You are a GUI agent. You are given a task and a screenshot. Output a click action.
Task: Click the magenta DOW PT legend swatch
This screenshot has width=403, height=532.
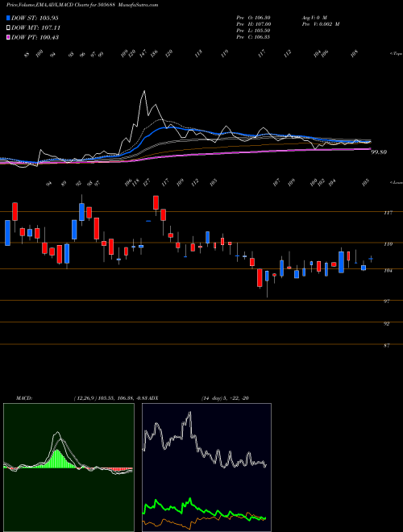coord(8,37)
